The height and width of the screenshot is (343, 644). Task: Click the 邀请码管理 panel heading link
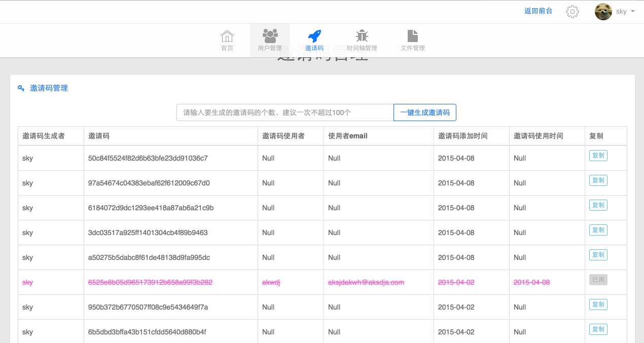tap(49, 88)
